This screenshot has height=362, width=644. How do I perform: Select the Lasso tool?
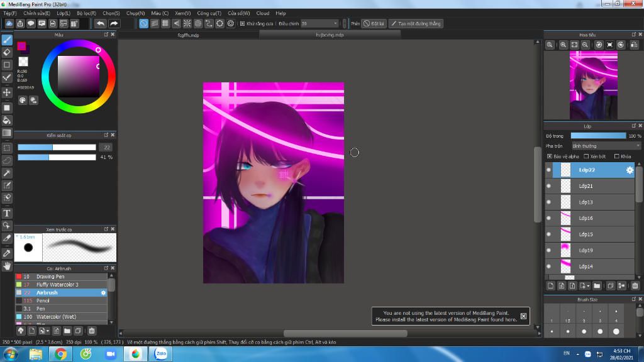[7, 160]
